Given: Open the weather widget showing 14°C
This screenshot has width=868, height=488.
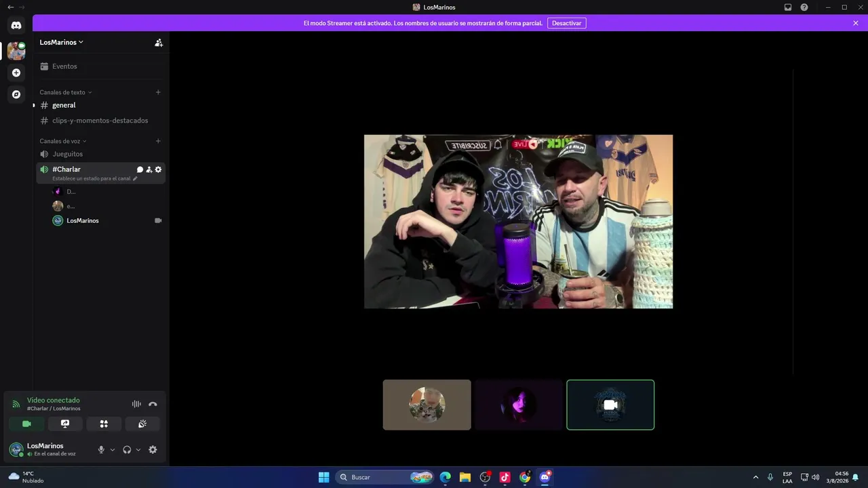Looking at the screenshot, I should click(26, 477).
